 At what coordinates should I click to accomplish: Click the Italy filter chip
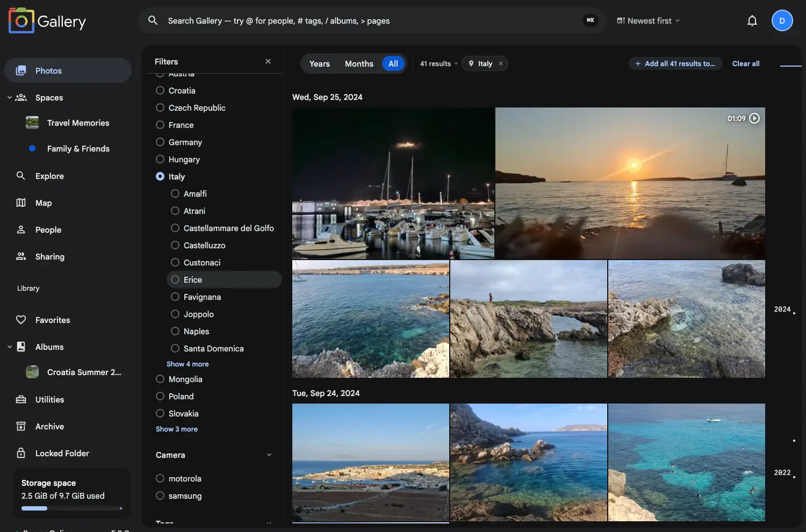coord(485,63)
